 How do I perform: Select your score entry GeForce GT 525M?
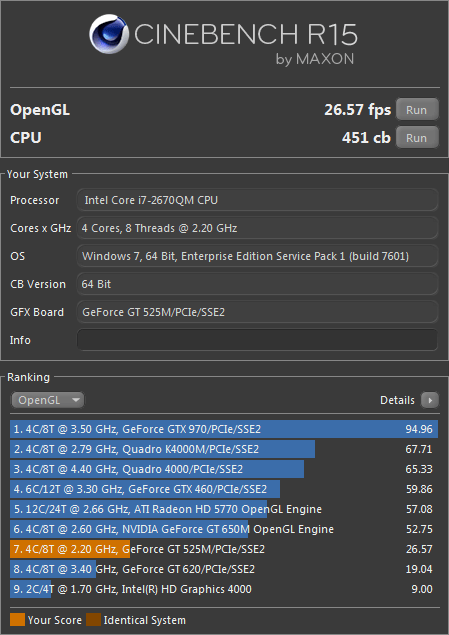[224, 549]
